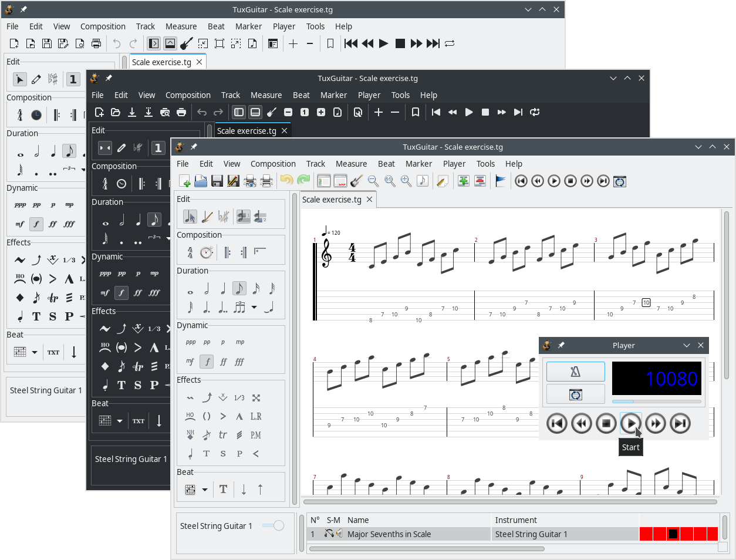
Task: Select the eighth note duration in front Duration panel
Action: pyautogui.click(x=239, y=288)
